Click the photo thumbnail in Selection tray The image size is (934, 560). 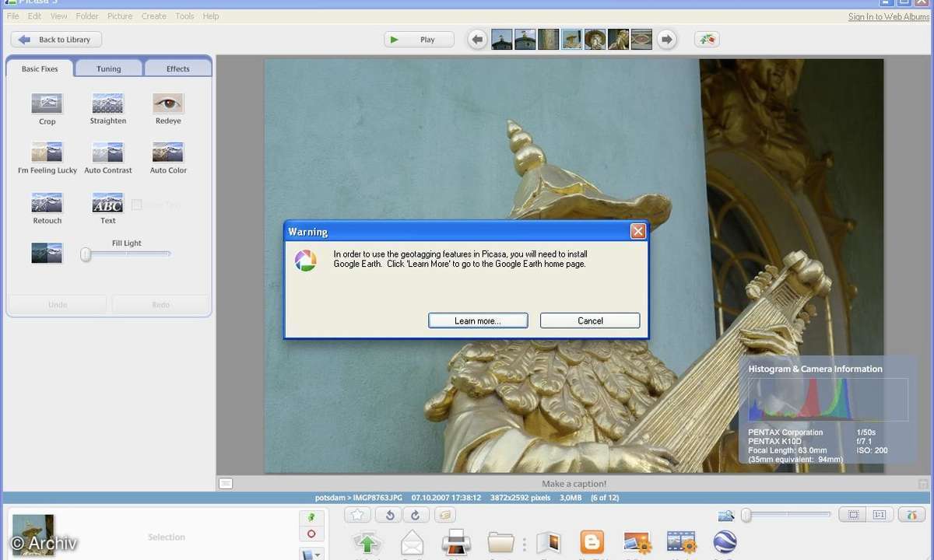point(33,535)
